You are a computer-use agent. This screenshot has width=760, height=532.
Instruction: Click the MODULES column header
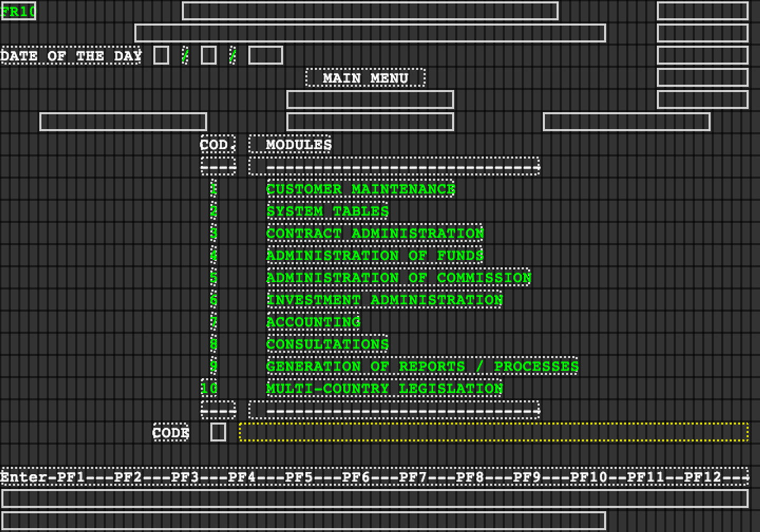point(298,145)
